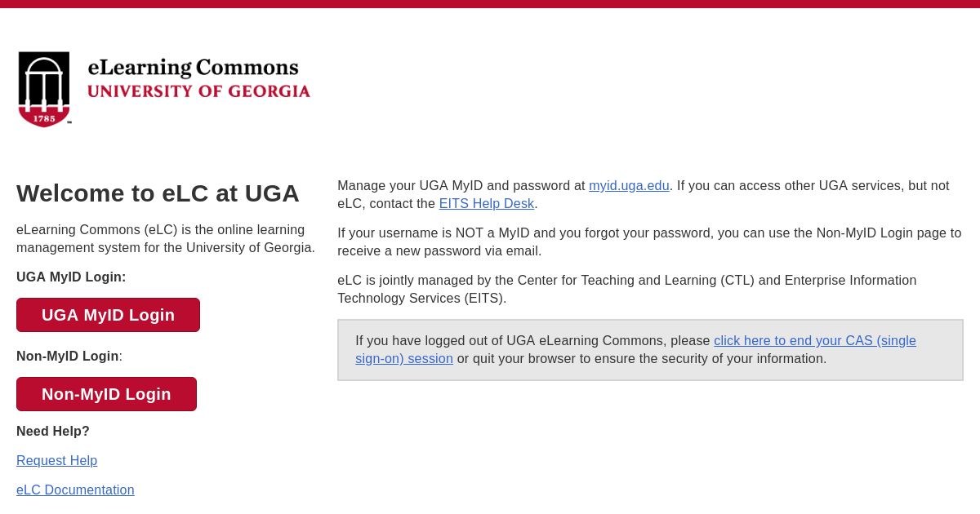Click the forgot password Non-MyID paragraph
980x514 pixels.
(x=649, y=242)
